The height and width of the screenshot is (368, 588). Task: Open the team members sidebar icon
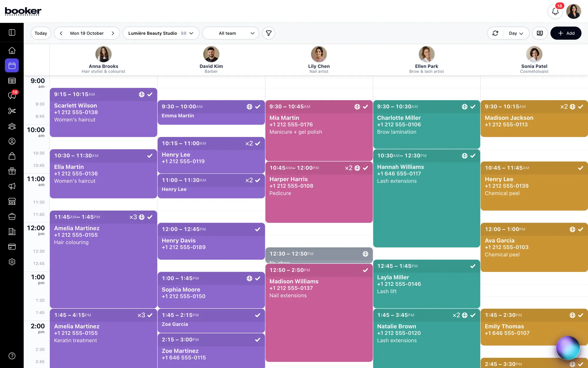point(12,126)
